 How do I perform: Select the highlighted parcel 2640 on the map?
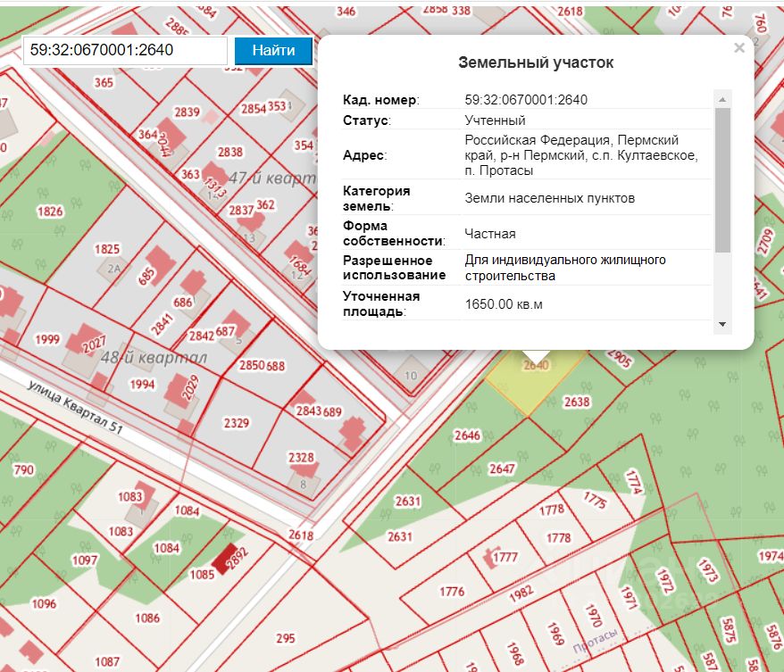point(536,365)
